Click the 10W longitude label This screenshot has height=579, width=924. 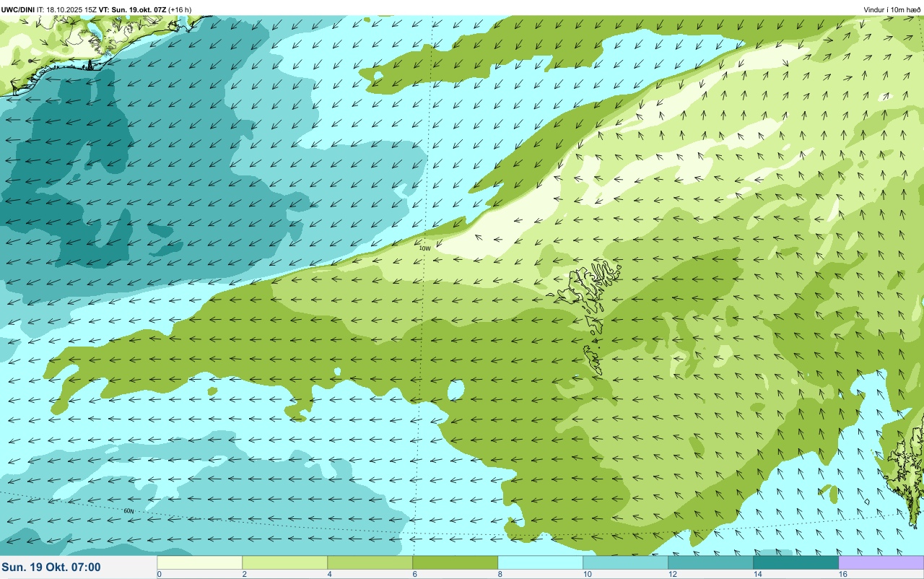(425, 248)
